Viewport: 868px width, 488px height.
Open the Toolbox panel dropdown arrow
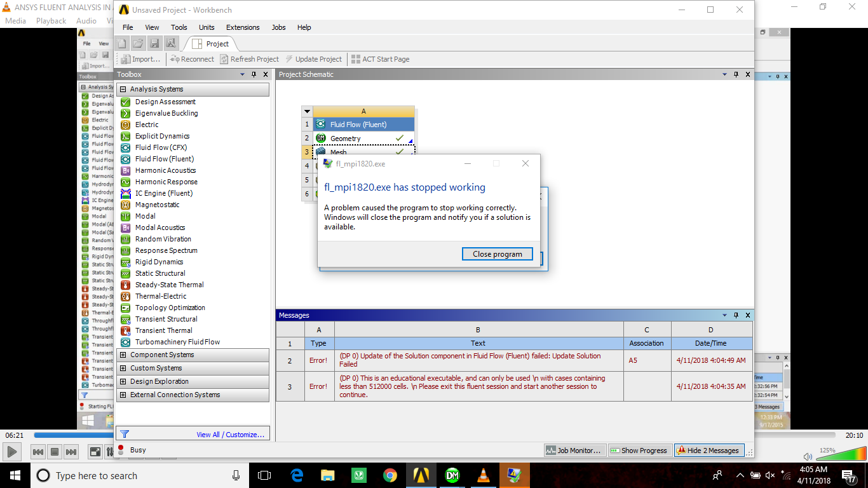[x=242, y=74]
